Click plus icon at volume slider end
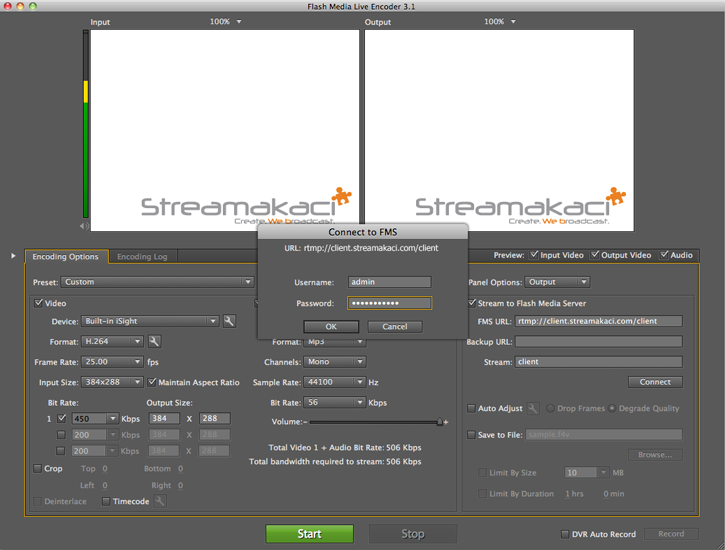Image resolution: width=725 pixels, height=550 pixels. click(446, 422)
